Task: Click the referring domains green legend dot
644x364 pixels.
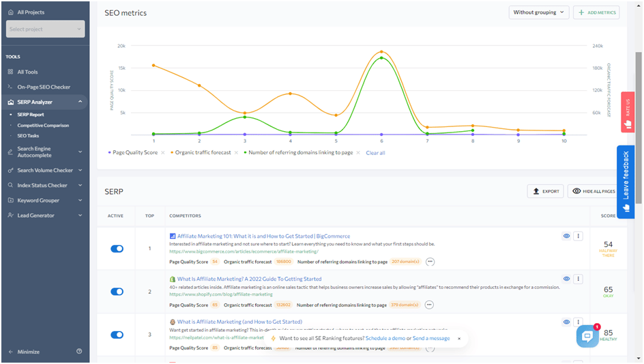Action: 245,152
